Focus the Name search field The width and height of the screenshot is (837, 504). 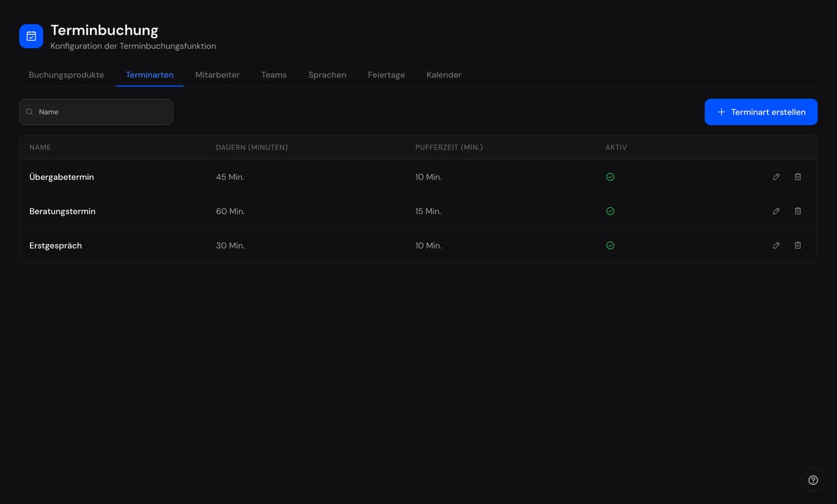(96, 112)
